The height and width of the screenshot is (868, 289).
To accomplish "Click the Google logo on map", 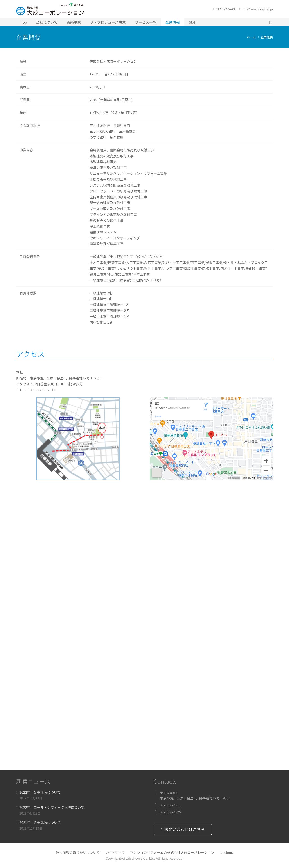I will [x=211, y=474].
